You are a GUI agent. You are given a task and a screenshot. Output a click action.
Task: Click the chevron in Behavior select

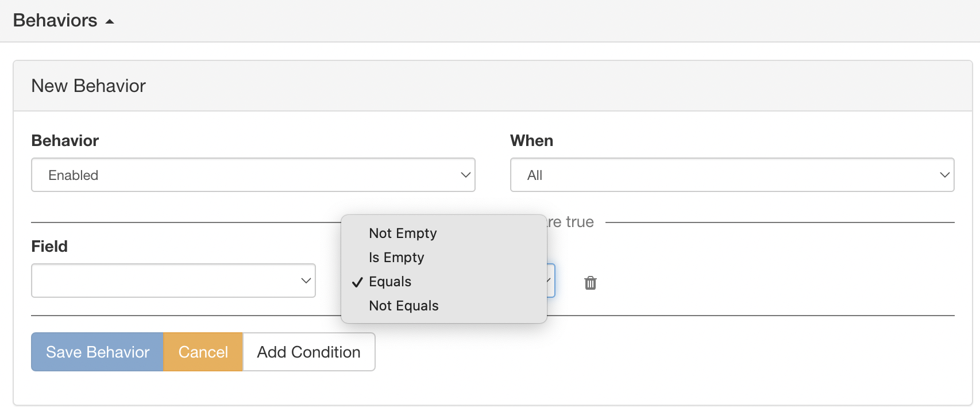pyautogui.click(x=465, y=175)
